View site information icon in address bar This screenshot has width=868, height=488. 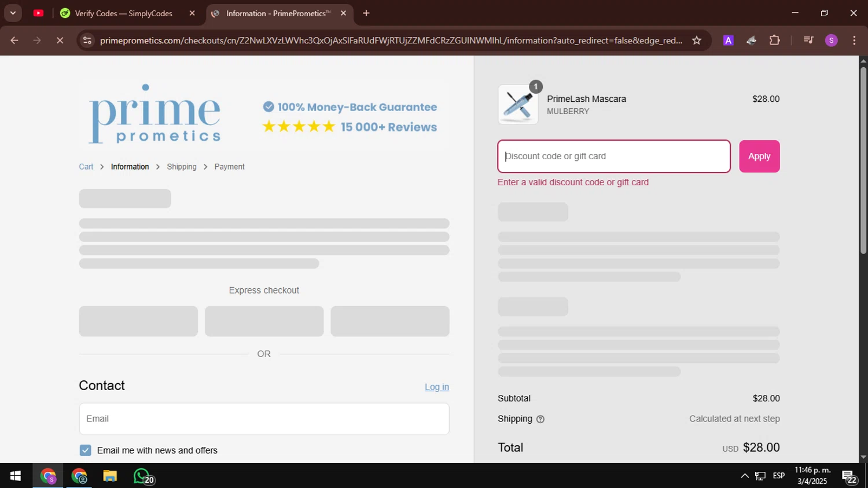pos(87,41)
